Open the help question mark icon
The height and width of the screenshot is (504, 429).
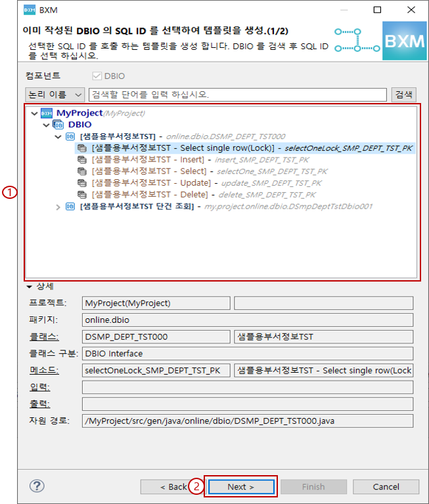point(37,486)
